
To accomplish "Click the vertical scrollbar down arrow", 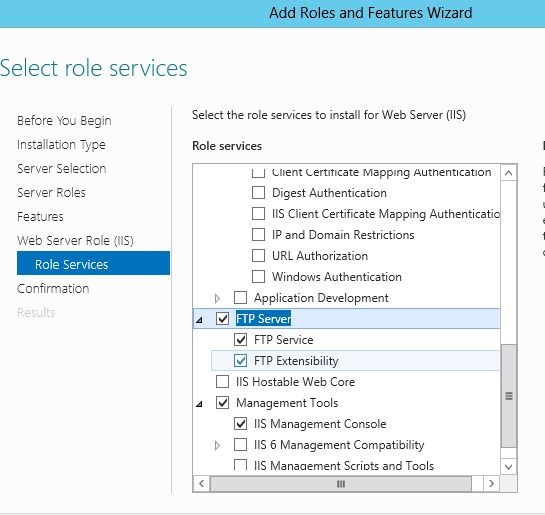I will 509,466.
